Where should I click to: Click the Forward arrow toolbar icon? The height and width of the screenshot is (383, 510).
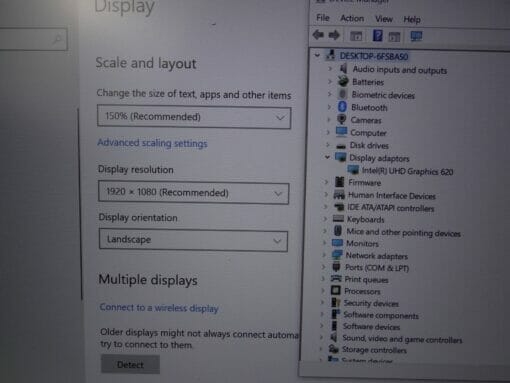point(334,35)
